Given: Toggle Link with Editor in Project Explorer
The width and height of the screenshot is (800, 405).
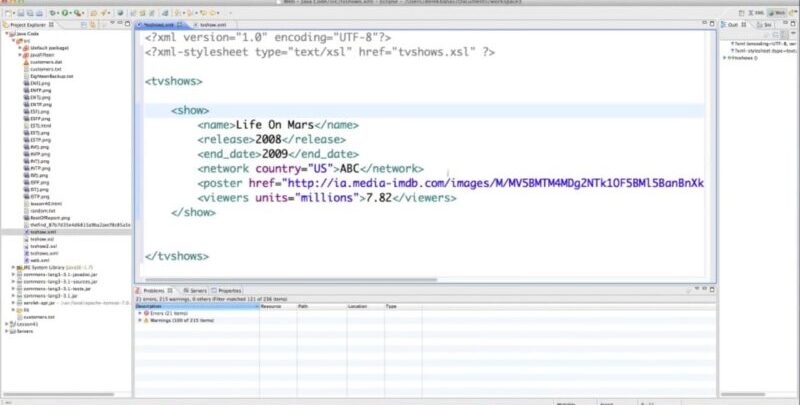Looking at the screenshot, I should coord(93,24).
